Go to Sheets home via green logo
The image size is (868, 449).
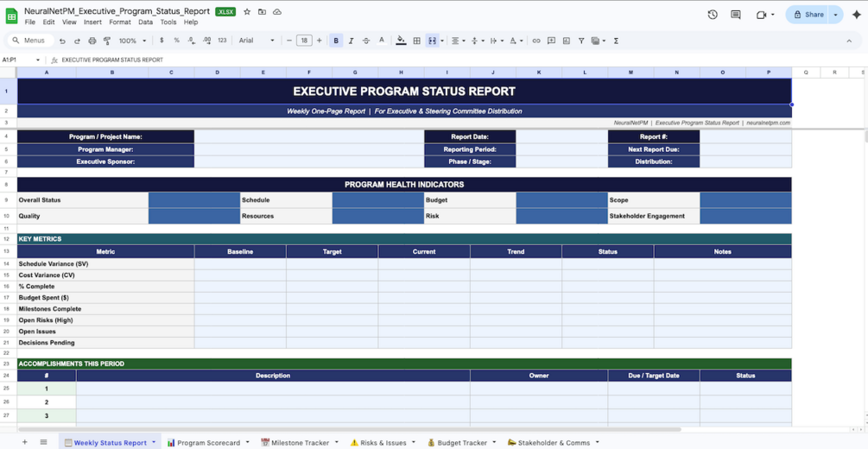[x=11, y=16]
